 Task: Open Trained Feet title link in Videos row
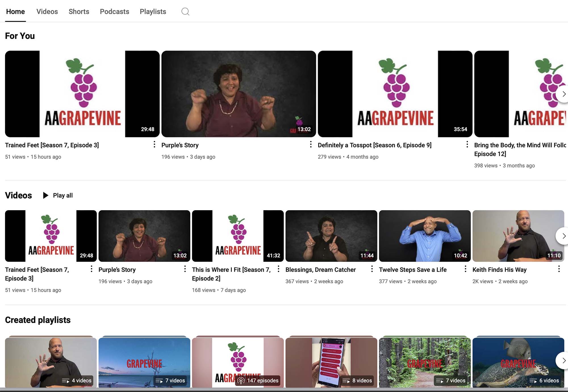coord(37,274)
